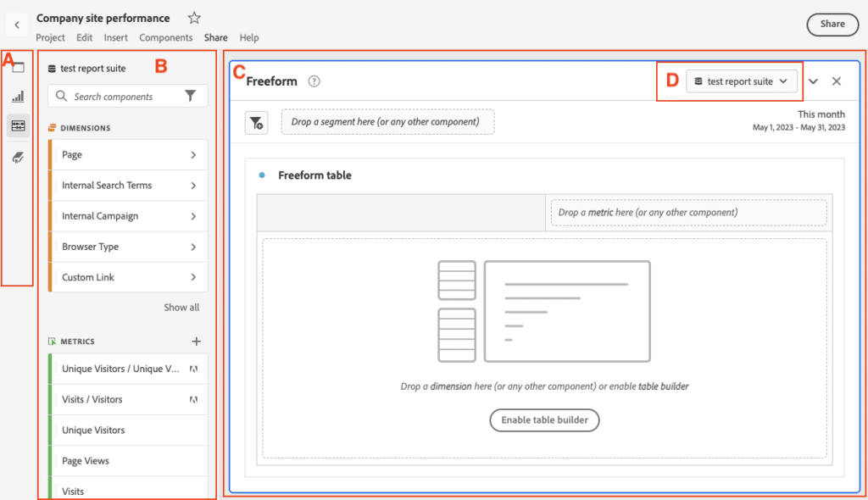Add a new metric with the plus icon
Image resolution: width=868 pixels, height=500 pixels.
point(196,341)
